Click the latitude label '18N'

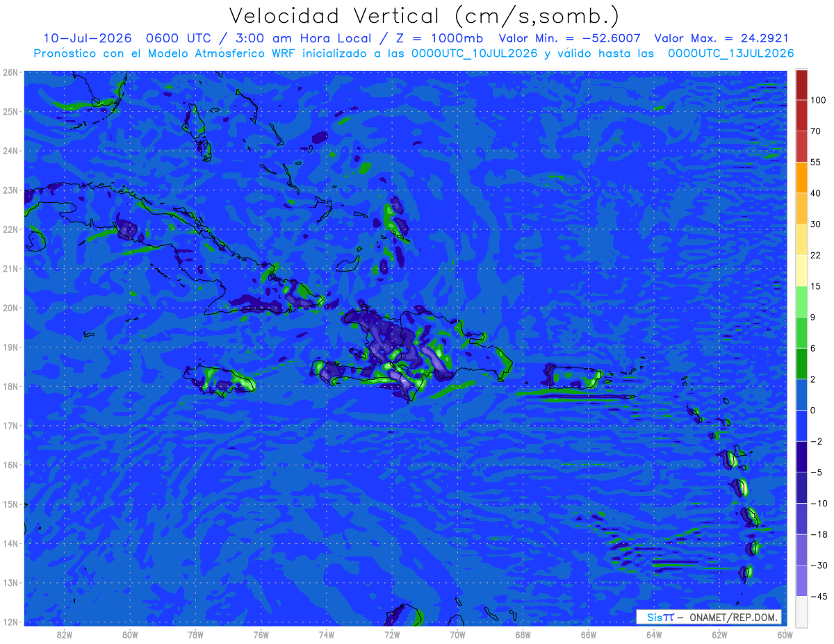tap(10, 386)
